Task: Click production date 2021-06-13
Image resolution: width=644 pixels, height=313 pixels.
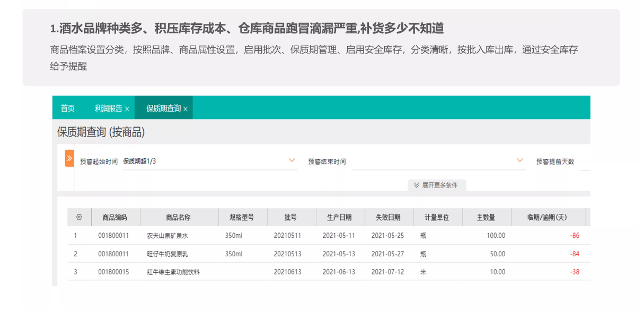Action: click(339, 272)
